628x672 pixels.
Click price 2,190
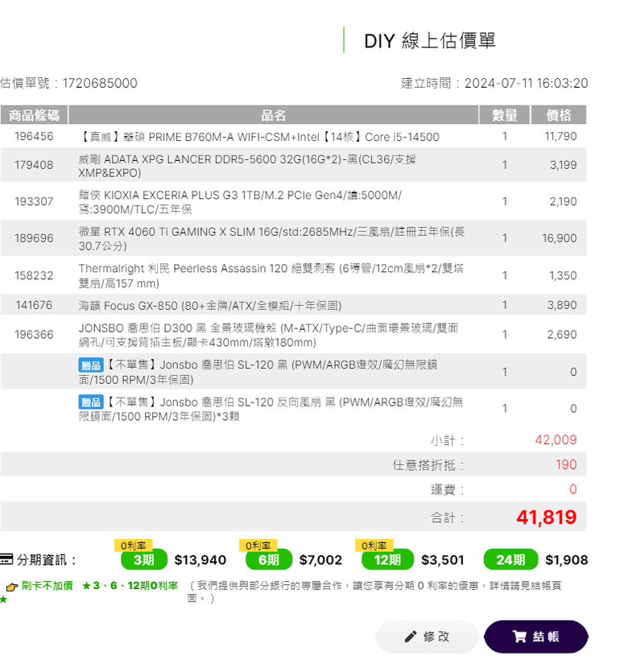pos(564,201)
